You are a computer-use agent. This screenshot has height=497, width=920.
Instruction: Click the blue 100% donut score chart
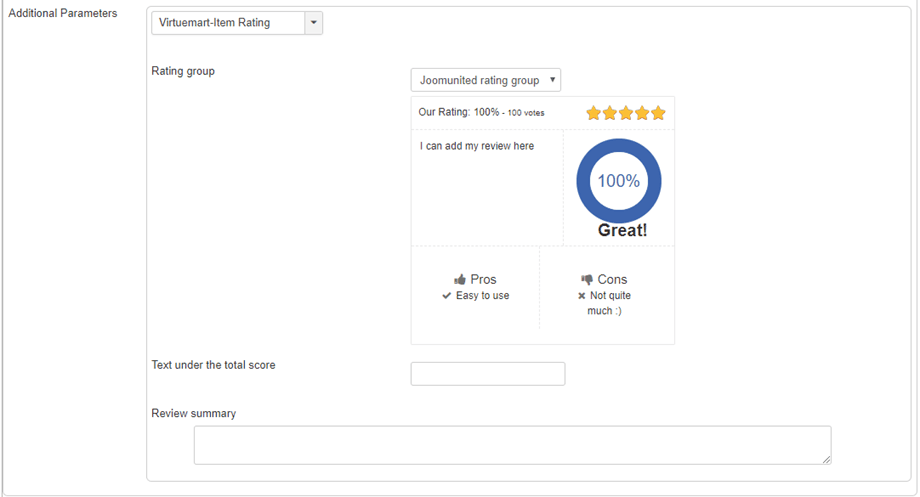[619, 181]
